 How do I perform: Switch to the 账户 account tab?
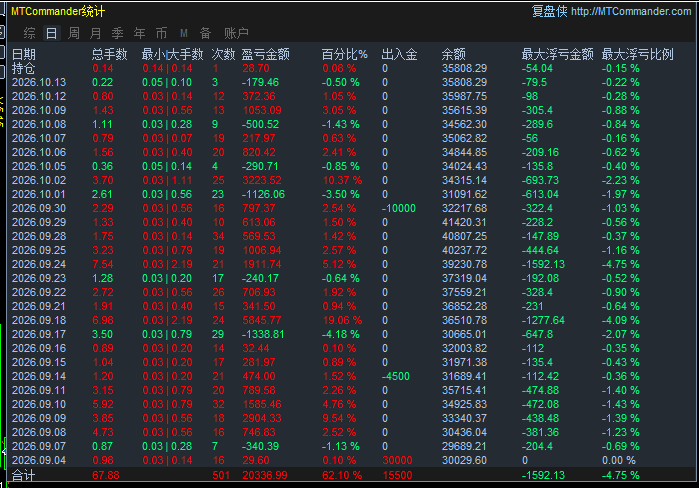[236, 33]
